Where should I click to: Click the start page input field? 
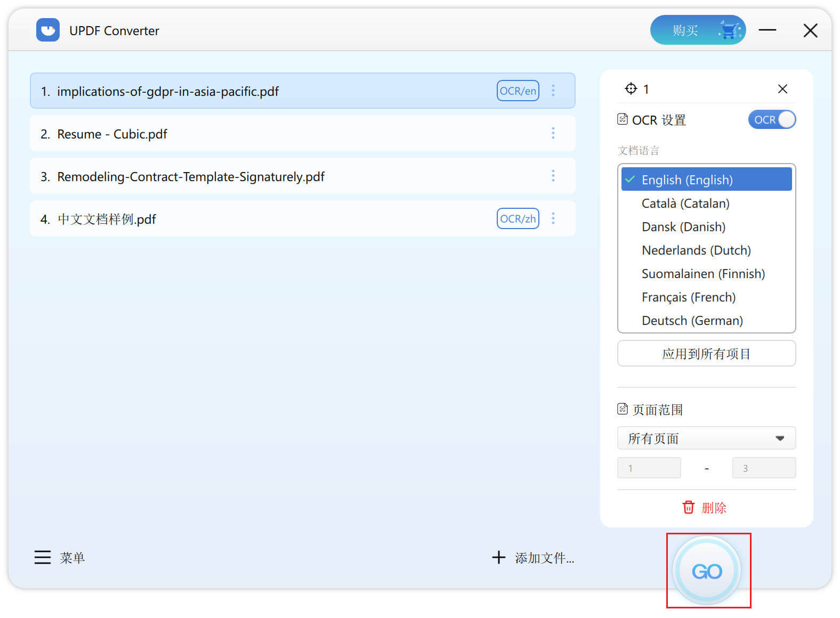coord(649,468)
